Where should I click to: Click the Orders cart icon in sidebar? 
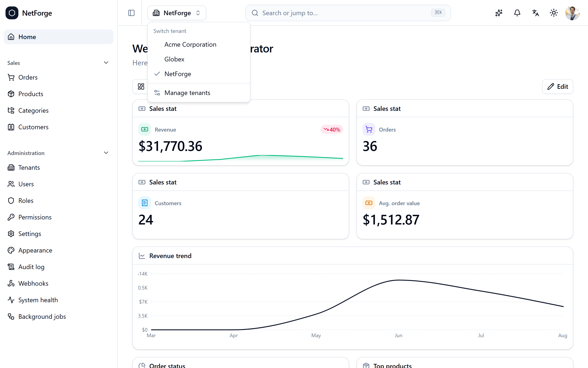[11, 78]
